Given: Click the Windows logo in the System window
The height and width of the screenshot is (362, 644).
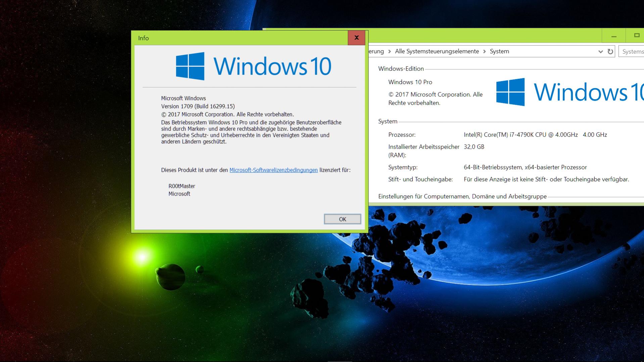Looking at the screenshot, I should click(510, 92).
